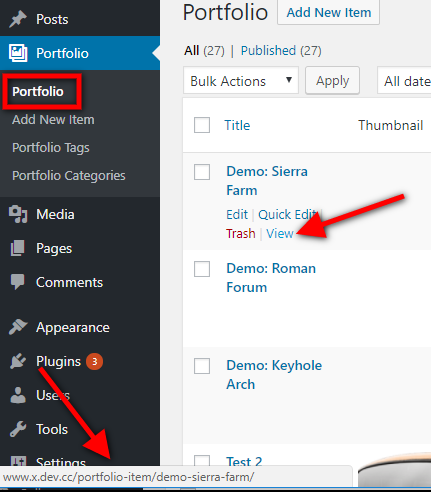Image resolution: width=431 pixels, height=492 pixels.
Task: Open the Media library icon
Action: click(x=18, y=214)
